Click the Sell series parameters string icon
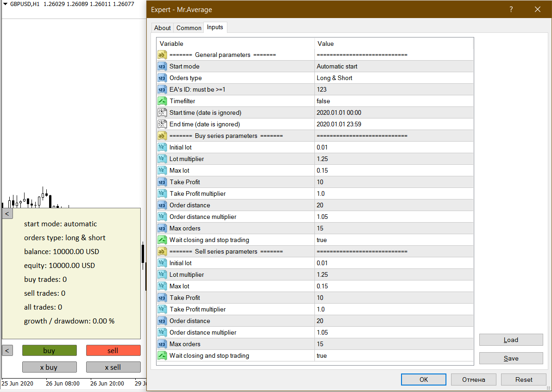Viewport: 552px width, 392px height. (x=162, y=251)
